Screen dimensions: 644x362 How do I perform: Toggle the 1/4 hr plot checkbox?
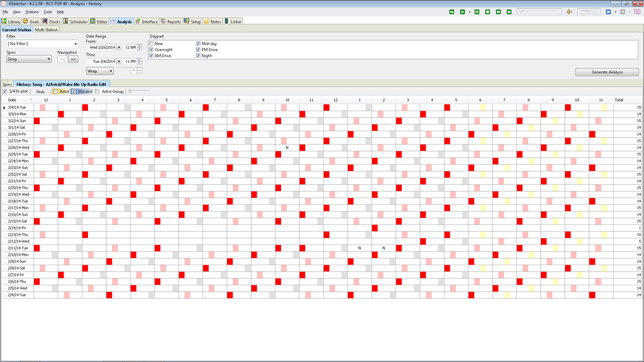click(5, 91)
